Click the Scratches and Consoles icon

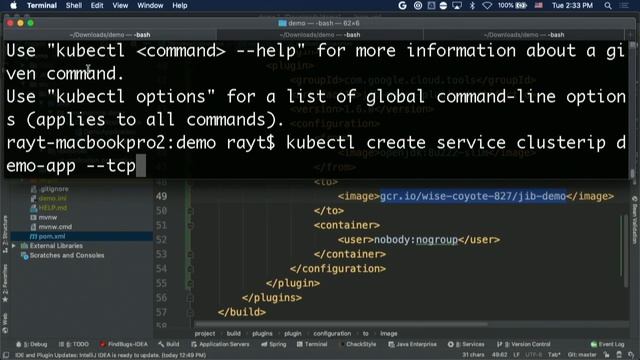tap(24, 256)
